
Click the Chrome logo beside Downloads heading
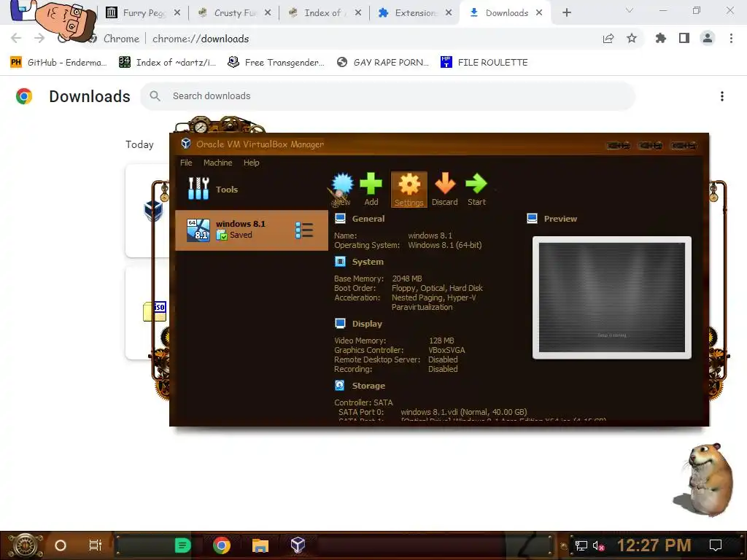click(x=24, y=96)
